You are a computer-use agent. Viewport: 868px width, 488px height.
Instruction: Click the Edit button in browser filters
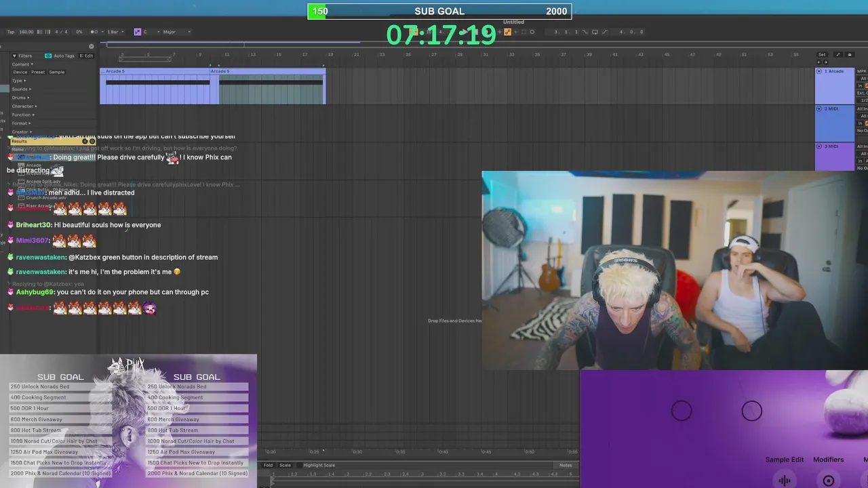click(86, 56)
